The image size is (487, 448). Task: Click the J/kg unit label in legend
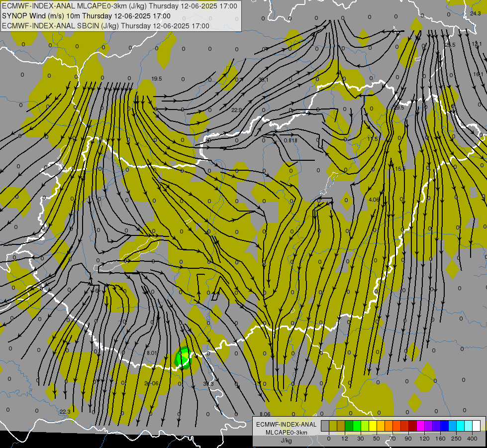pos(286,441)
